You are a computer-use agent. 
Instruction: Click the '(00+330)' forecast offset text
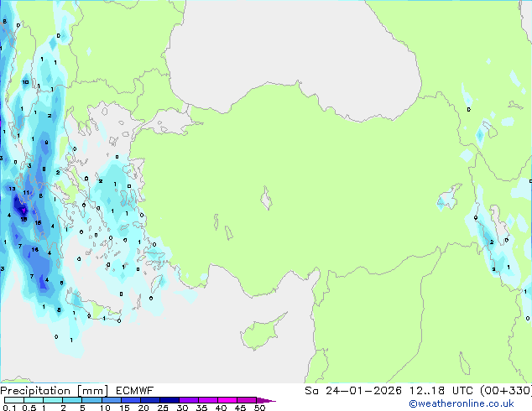(x=506, y=391)
